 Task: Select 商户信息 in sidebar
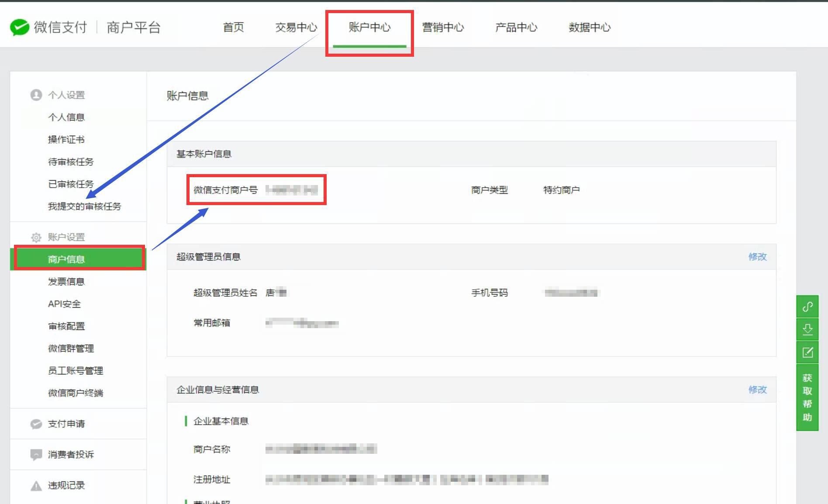coord(78,259)
